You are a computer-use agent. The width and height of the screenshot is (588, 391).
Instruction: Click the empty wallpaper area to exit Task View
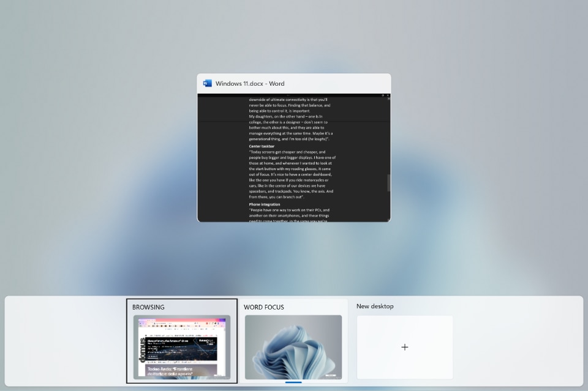click(x=92, y=153)
